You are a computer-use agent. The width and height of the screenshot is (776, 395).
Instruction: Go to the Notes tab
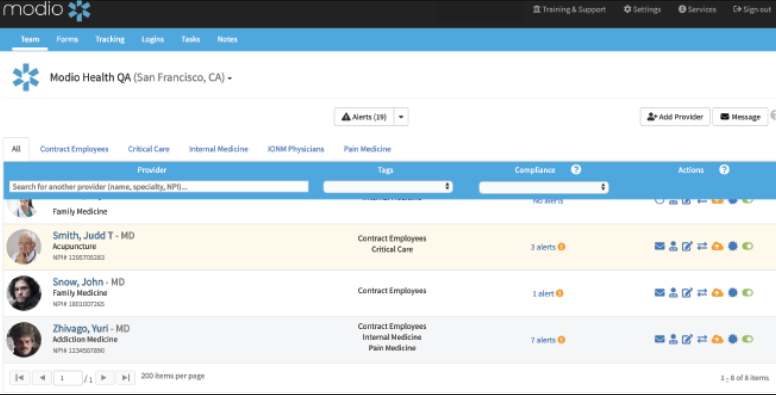pos(227,39)
